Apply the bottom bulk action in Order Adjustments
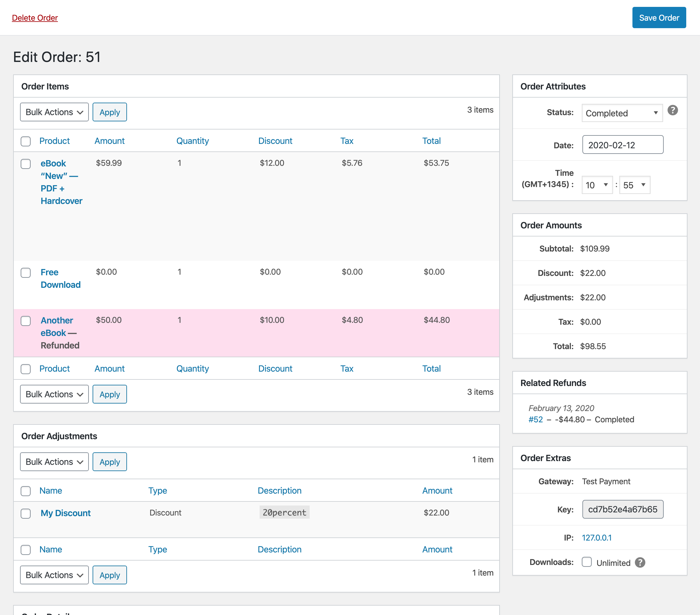 pyautogui.click(x=109, y=575)
